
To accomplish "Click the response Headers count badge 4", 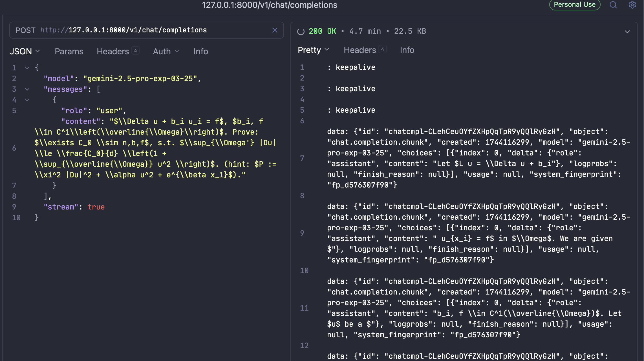I will pos(383,49).
